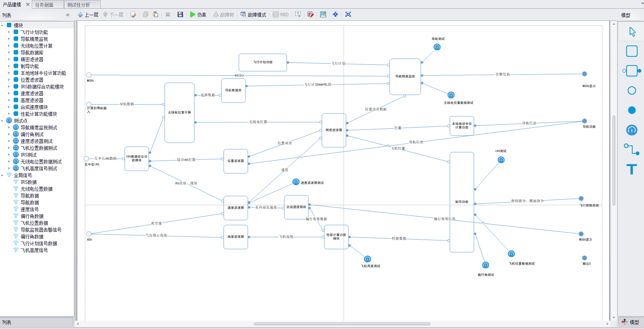644x329 pixels.
Task: Select the connector line tool in palette
Action: [x=631, y=149]
